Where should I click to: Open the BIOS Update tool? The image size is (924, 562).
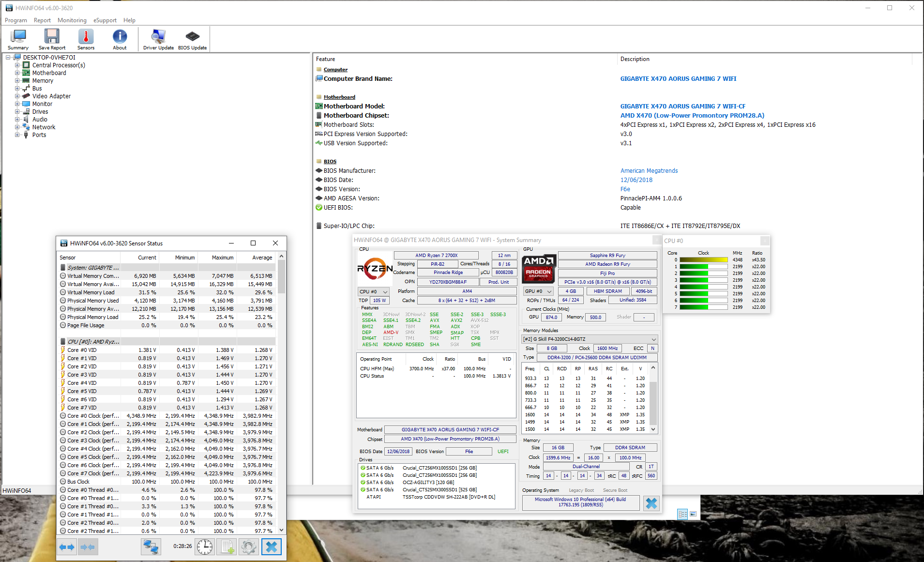(x=192, y=39)
